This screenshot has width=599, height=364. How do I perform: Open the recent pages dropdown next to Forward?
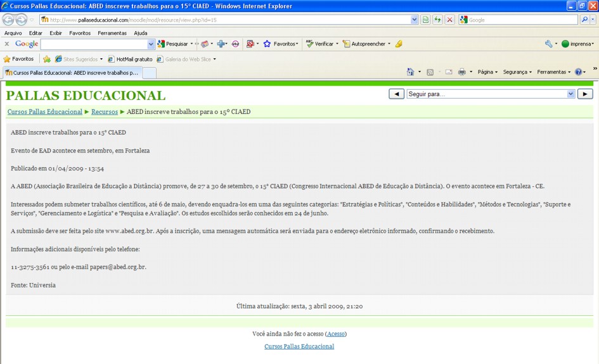click(x=32, y=20)
